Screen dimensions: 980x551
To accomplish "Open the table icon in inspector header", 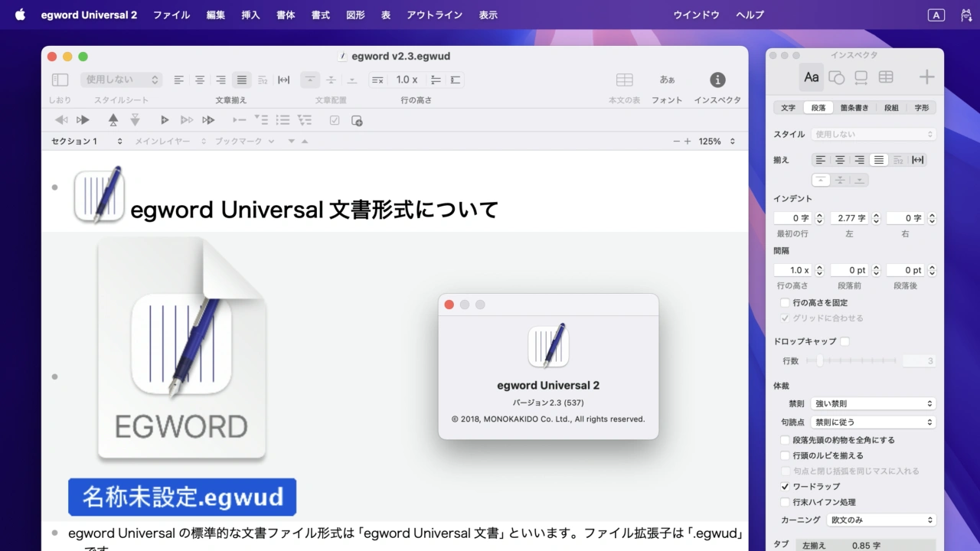I will coord(886,77).
